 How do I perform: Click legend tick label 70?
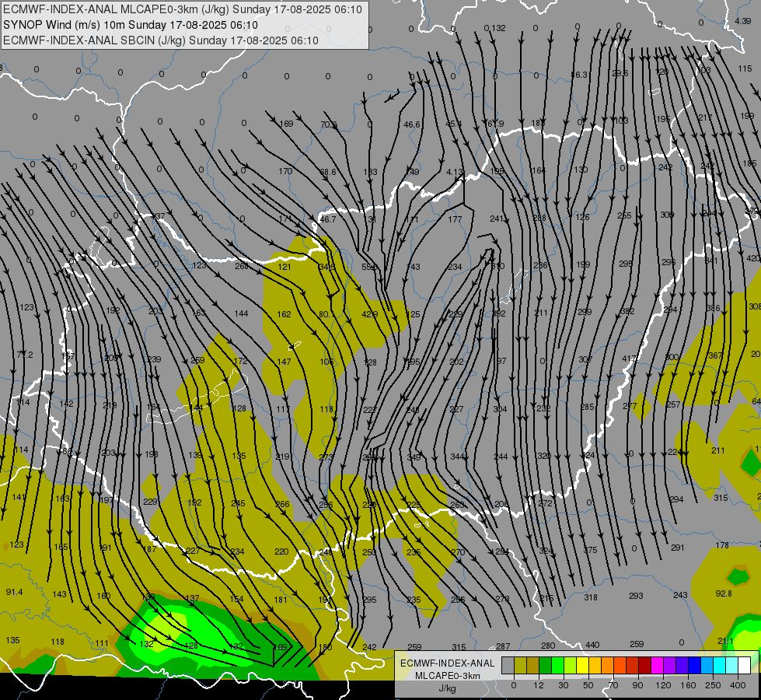tap(613, 685)
